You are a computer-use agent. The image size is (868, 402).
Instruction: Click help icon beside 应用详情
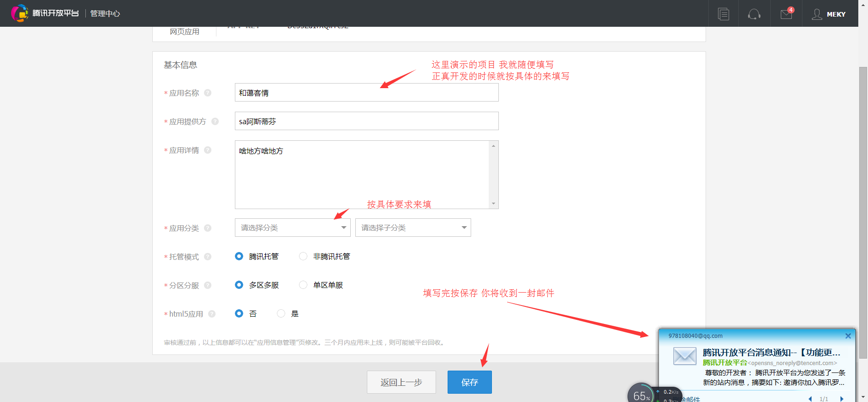tap(208, 150)
